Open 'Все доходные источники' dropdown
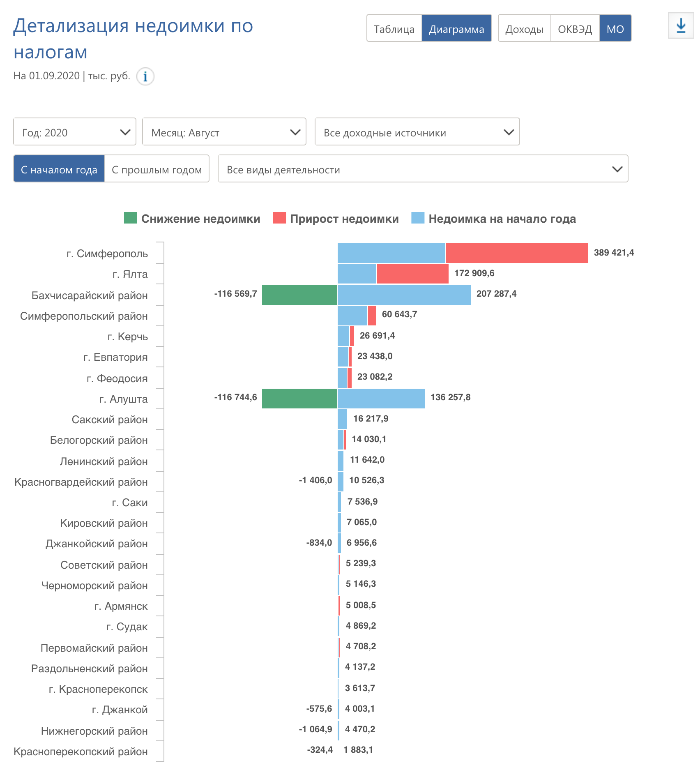Viewport: 700px width, 770px height. (417, 132)
